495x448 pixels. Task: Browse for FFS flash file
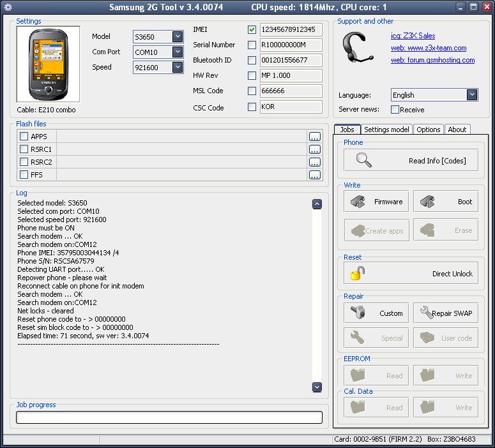point(314,175)
